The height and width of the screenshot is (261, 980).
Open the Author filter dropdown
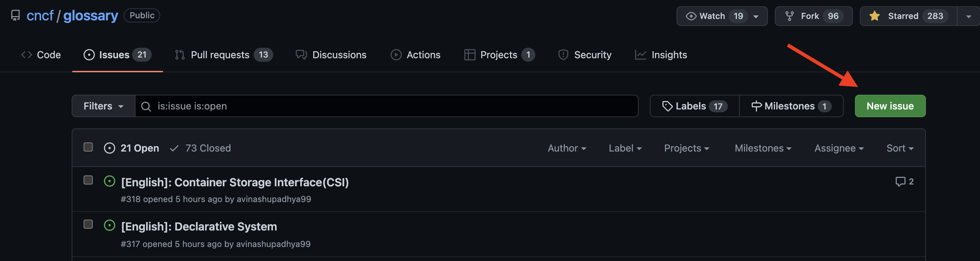pyautogui.click(x=567, y=148)
